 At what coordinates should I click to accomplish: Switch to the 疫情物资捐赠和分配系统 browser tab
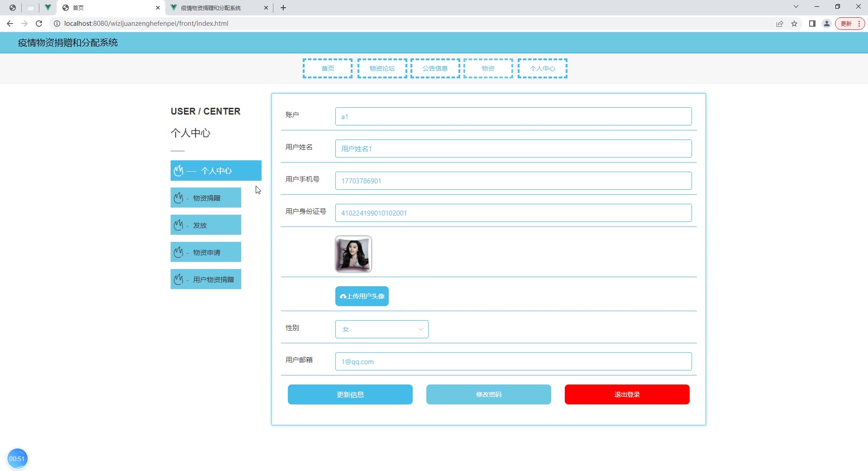pyautogui.click(x=217, y=8)
